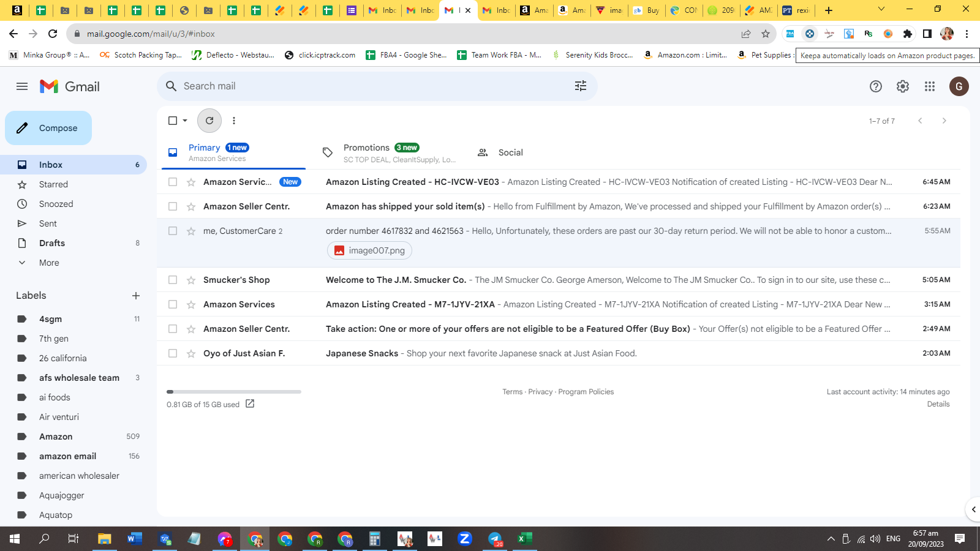Show the side panel arrow
The height and width of the screenshot is (551, 980).
pos(973,509)
